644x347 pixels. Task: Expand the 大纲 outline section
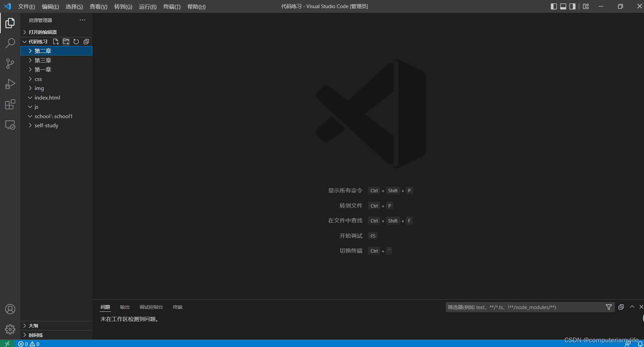[x=56, y=326]
